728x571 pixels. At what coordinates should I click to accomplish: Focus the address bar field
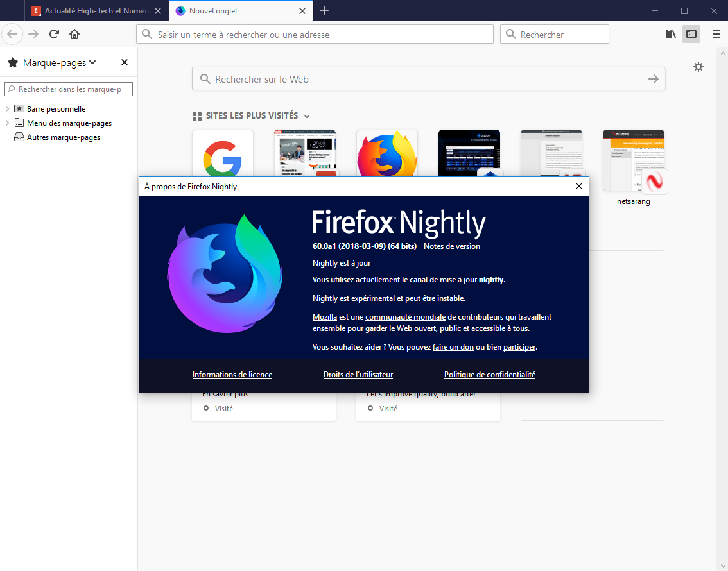click(315, 35)
